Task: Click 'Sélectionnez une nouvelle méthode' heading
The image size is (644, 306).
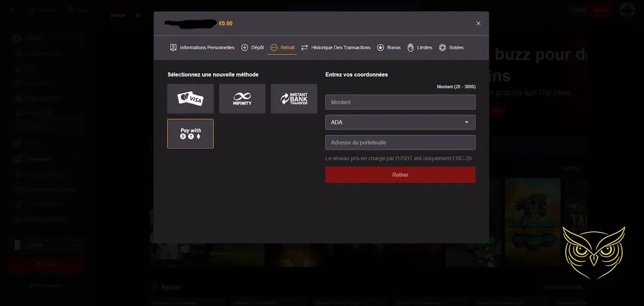Action: [x=213, y=75]
